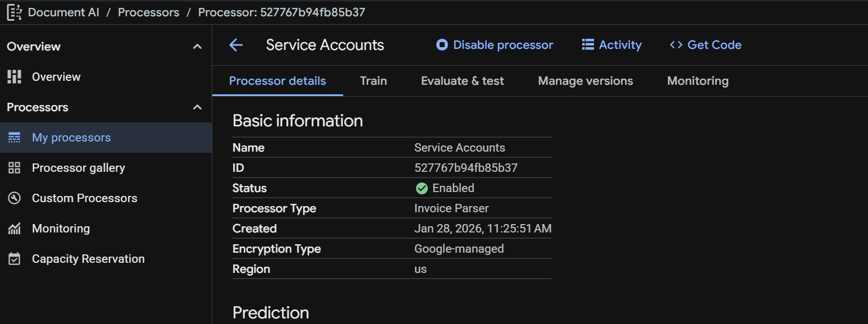Open the Evaluate & test tab
Screen dimensions: 868x324
click(x=462, y=81)
